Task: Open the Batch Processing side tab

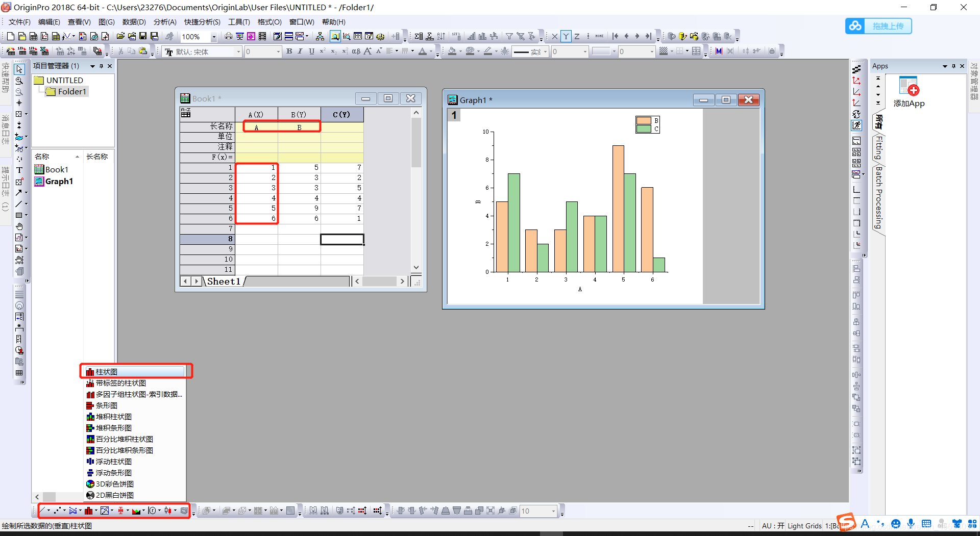Action: click(878, 198)
